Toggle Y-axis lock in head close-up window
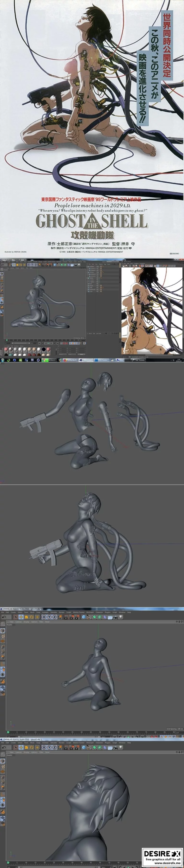This screenshot has height=868, width=184. coord(49,747)
